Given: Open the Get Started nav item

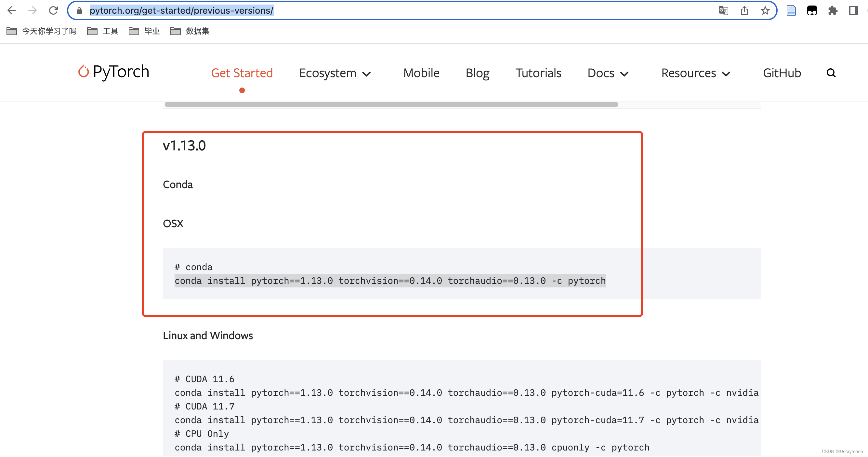Looking at the screenshot, I should pyautogui.click(x=242, y=73).
